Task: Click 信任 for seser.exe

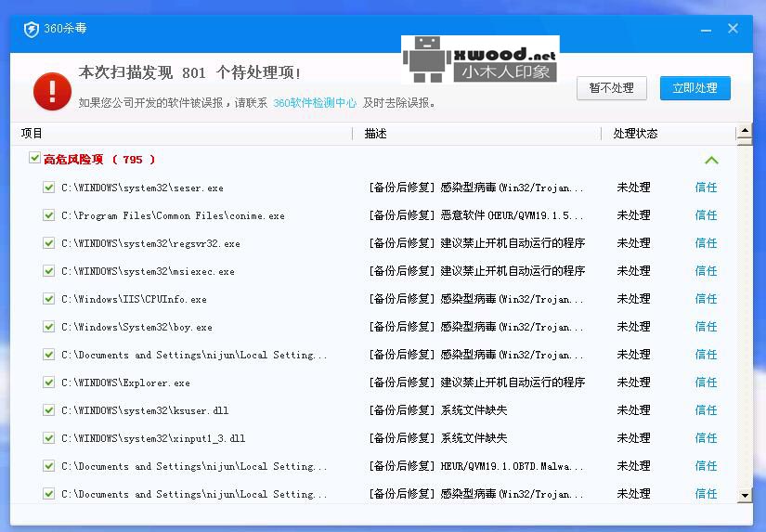Action: [706, 188]
